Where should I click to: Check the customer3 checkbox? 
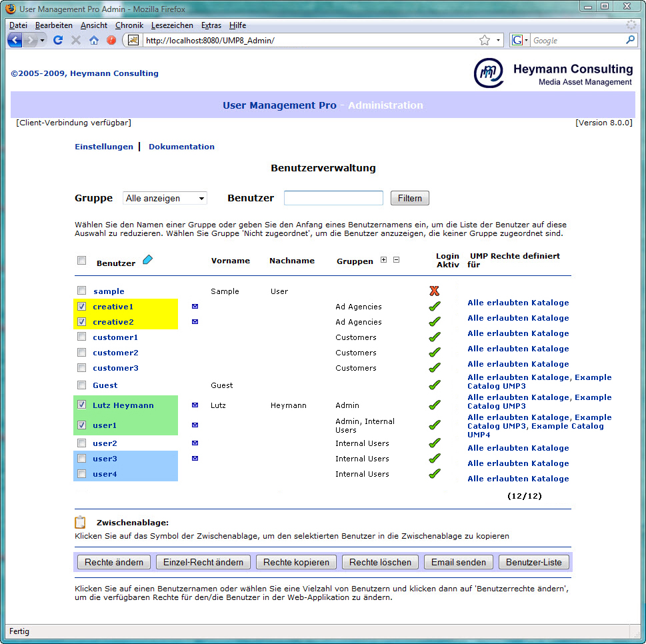coord(81,367)
